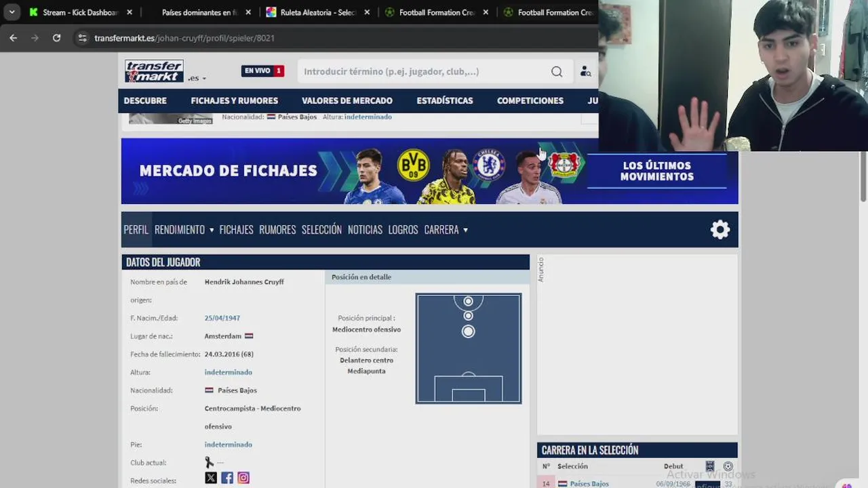Screen dimensions: 868x488
Task: Open the FICHAJES Y RUMORES menu
Action: 234,100
